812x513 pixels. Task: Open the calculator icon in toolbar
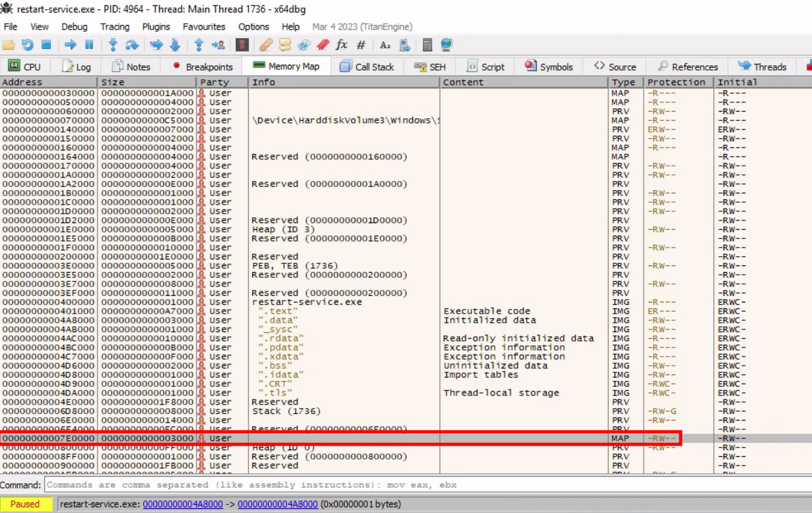pyautogui.click(x=427, y=45)
